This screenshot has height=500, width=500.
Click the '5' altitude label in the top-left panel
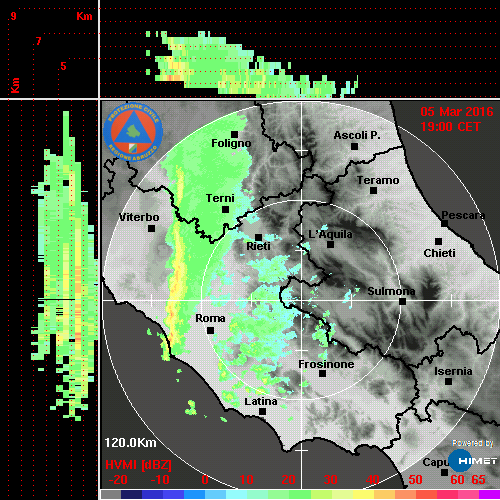tap(63, 66)
